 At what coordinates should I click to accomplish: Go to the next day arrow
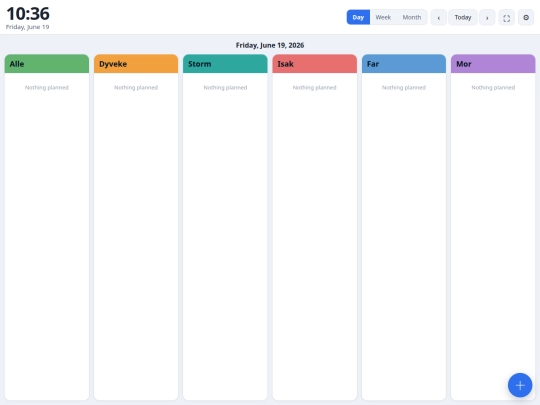487,18
